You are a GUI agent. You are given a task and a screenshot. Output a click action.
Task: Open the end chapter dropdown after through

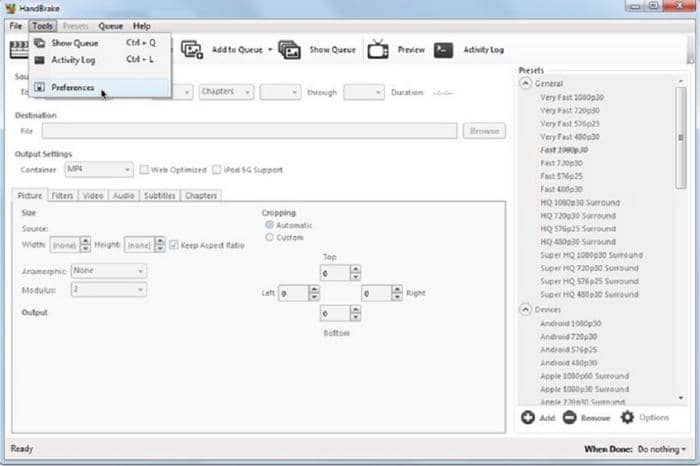(x=364, y=92)
